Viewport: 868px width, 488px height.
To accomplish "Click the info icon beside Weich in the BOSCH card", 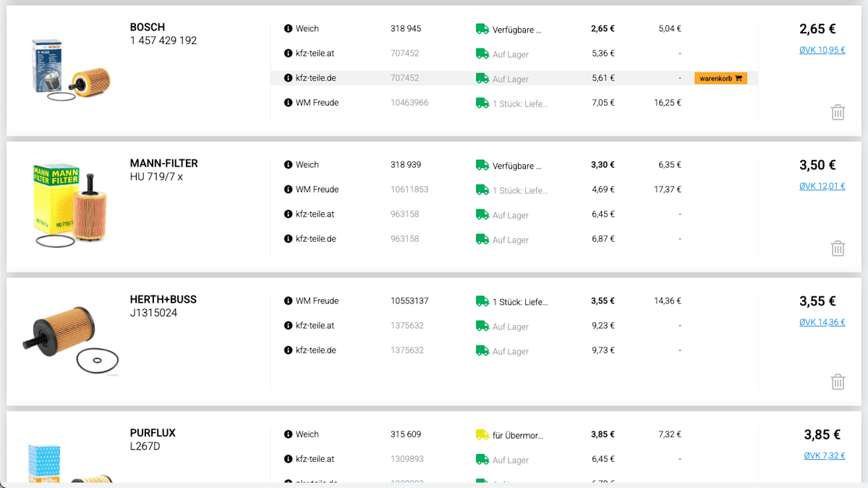I will [288, 29].
